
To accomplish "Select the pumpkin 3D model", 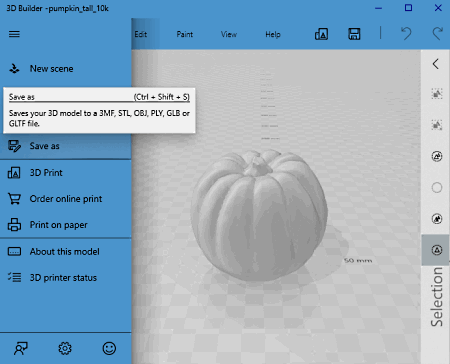I will [259, 215].
